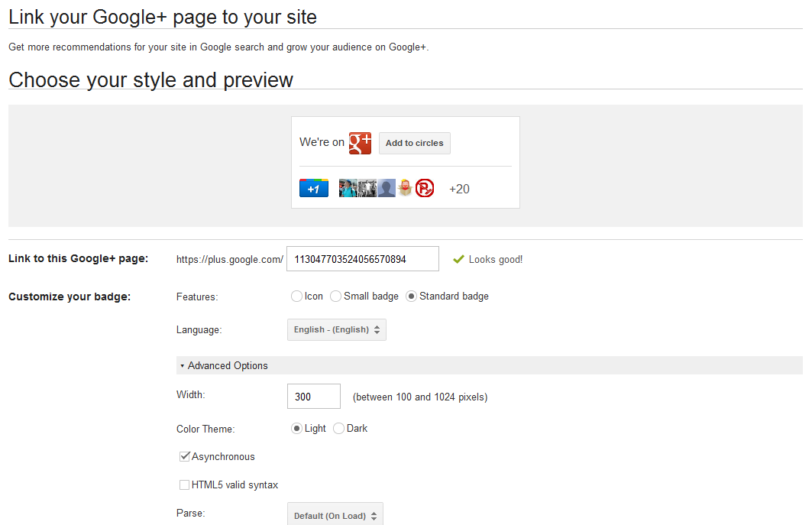Enable HTML5 valid syntax checkbox
The height and width of the screenshot is (525, 812).
(x=184, y=485)
